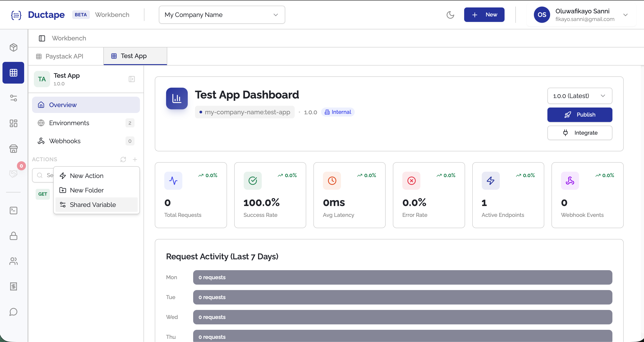644x342 pixels.
Task: Select Shared Variable menu item
Action: [x=93, y=205]
